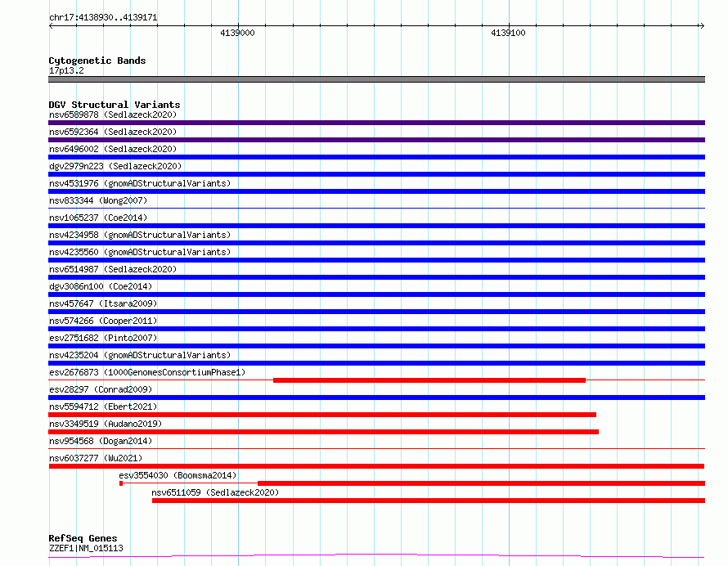Click the blue bar under dgv2979n223

pyautogui.click(x=376, y=174)
